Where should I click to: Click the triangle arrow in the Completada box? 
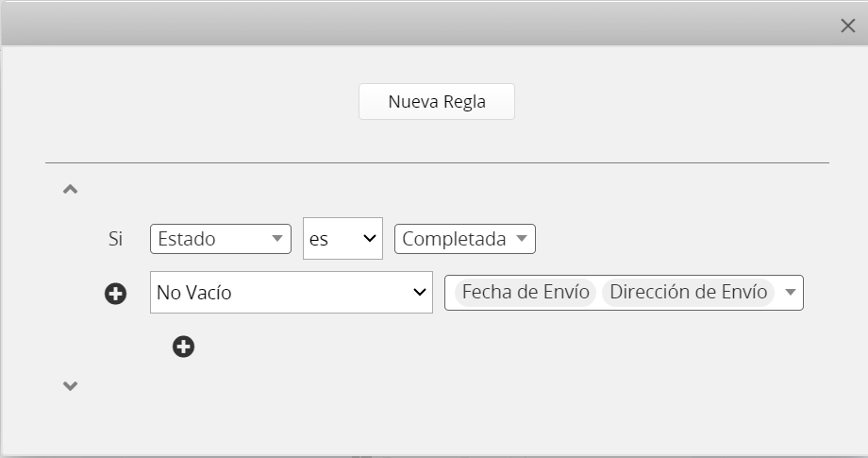tap(522, 239)
